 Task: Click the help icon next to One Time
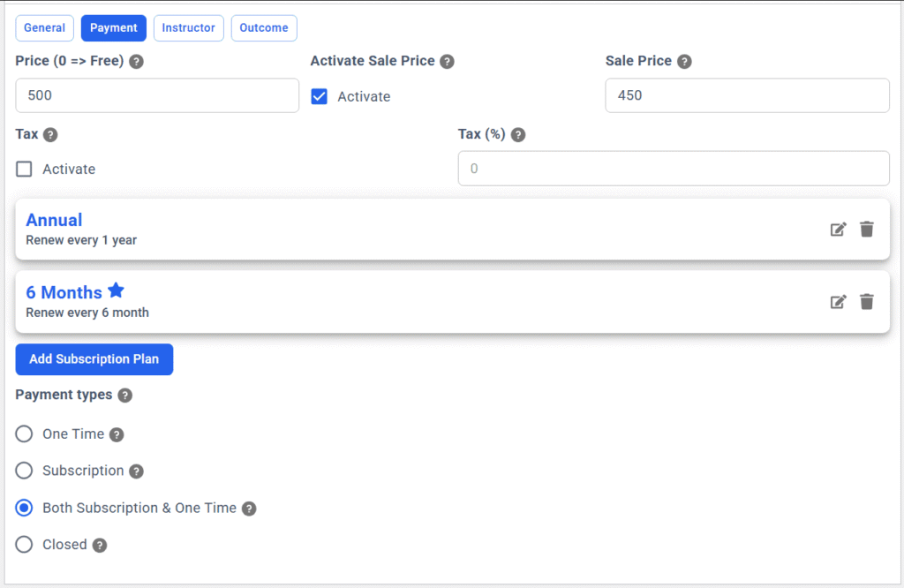point(117,434)
